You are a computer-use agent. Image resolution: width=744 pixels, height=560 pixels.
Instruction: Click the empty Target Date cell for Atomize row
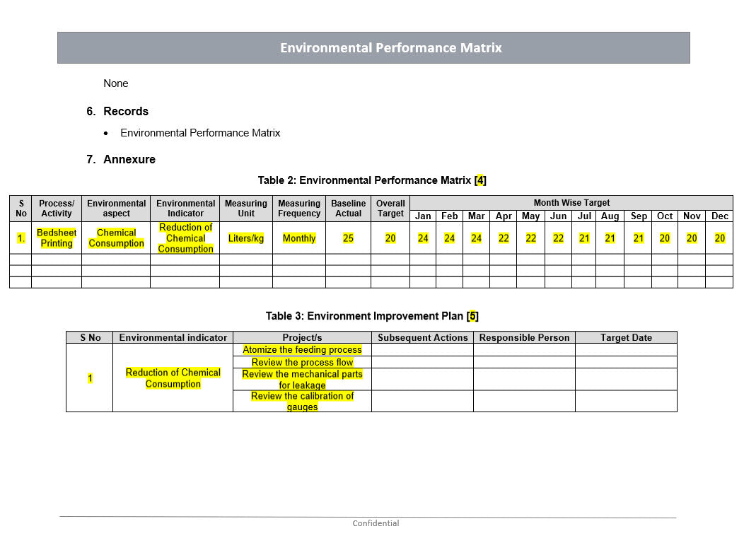click(x=626, y=350)
